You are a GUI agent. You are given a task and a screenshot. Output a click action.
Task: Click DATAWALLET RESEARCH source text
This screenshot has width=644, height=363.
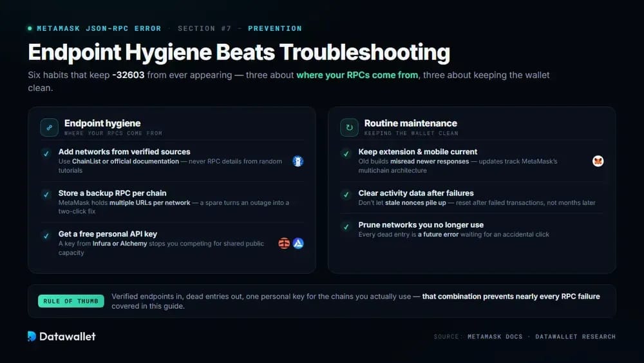tap(575, 337)
